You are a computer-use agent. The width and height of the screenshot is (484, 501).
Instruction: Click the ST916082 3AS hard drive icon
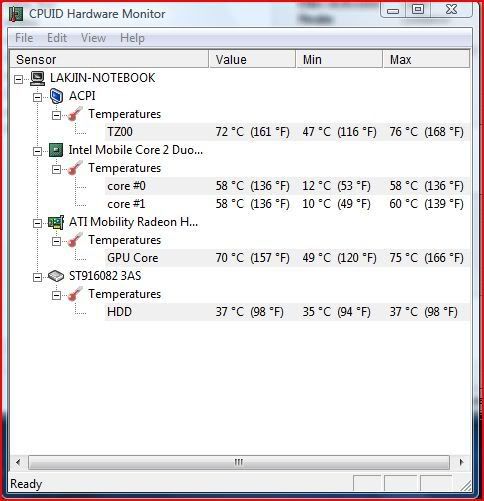click(56, 276)
